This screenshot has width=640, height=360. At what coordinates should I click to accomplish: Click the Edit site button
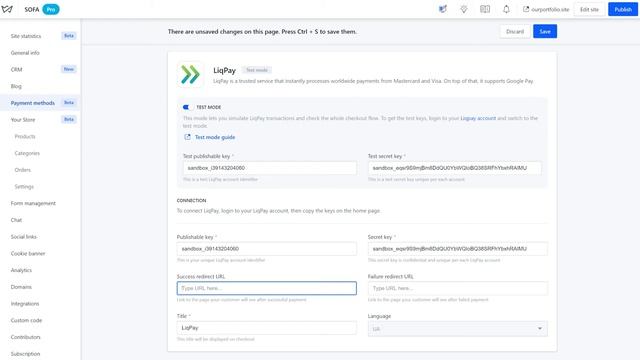(x=589, y=9)
